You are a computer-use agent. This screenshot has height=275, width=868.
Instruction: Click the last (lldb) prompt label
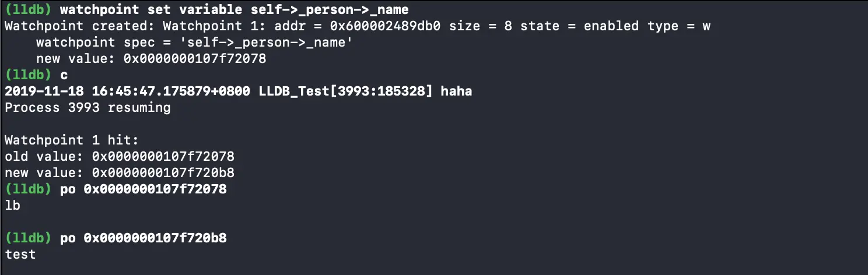(x=29, y=238)
